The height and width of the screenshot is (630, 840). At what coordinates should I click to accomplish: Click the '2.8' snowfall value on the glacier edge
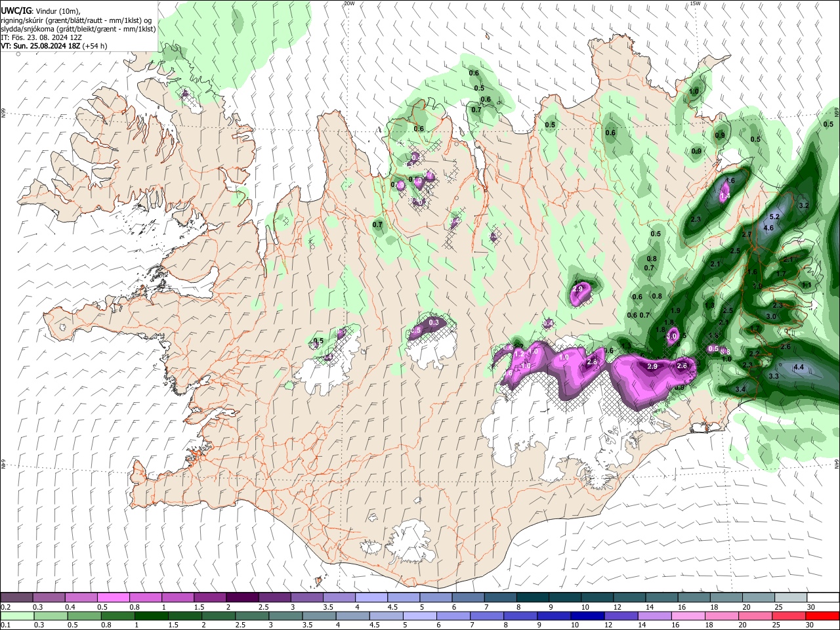pyautogui.click(x=592, y=362)
